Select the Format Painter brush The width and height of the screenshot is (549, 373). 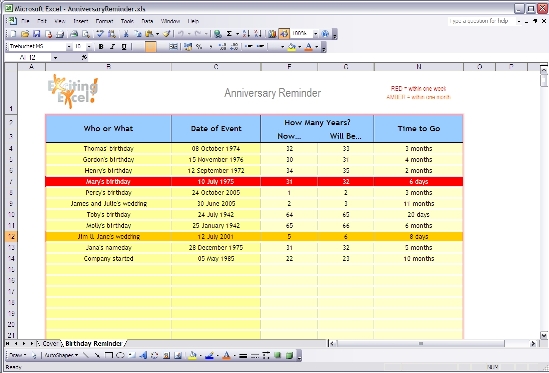[x=167, y=34]
